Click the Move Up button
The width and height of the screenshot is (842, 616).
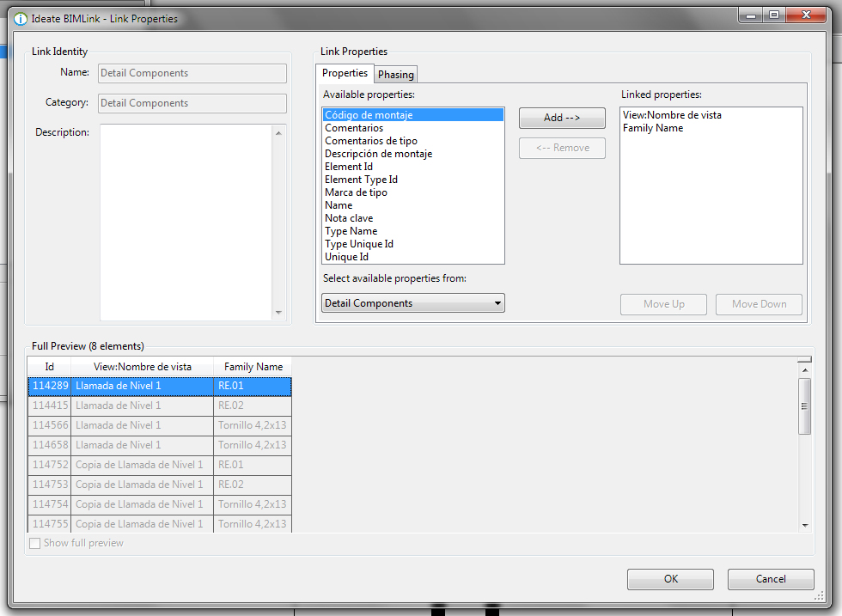click(663, 304)
